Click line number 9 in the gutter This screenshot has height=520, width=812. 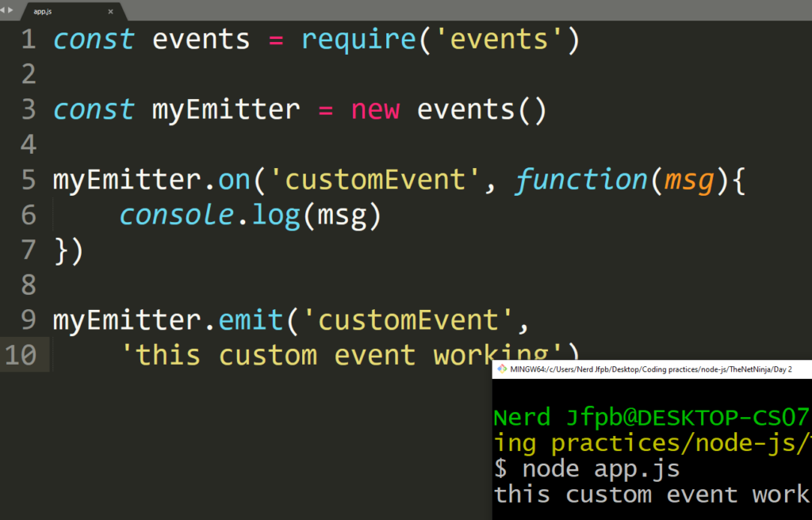tap(29, 319)
